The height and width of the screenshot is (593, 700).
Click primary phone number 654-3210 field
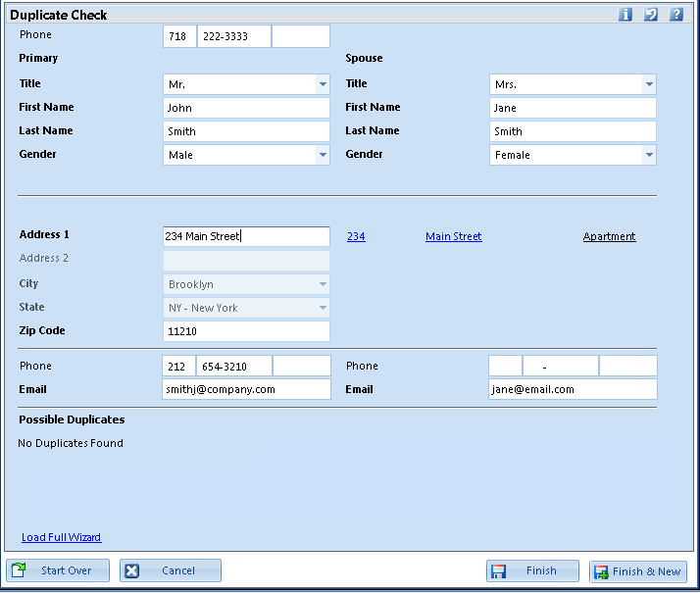point(234,367)
